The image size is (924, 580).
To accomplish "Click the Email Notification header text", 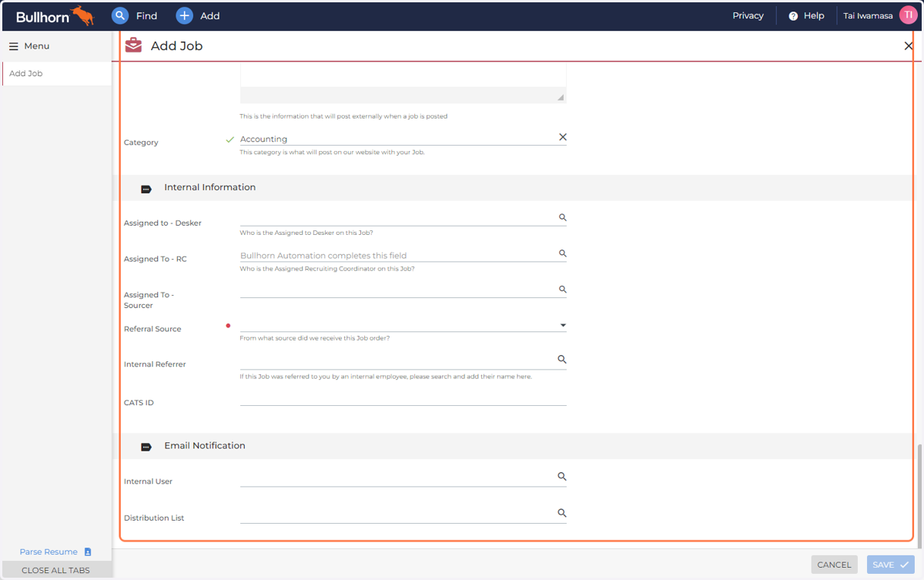I will (204, 445).
